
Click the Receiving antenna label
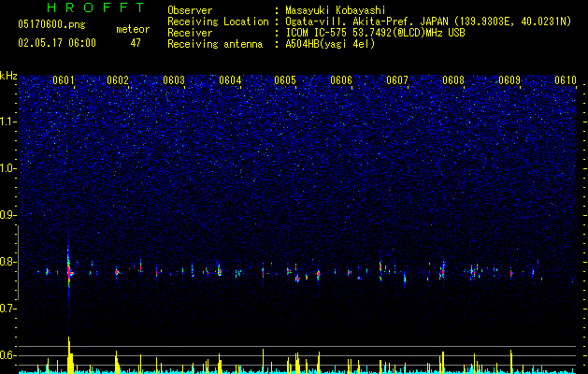tap(215, 44)
